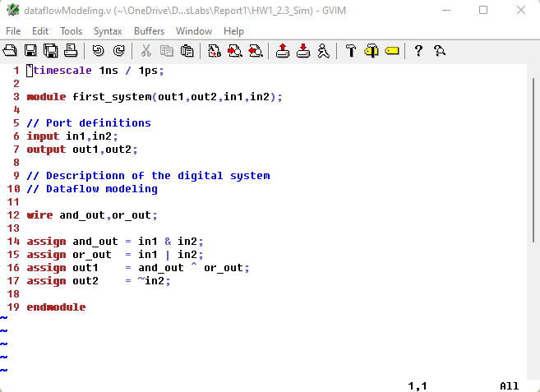Jump to tag using the yellow tag icon
540x392 pixels.
[391, 51]
